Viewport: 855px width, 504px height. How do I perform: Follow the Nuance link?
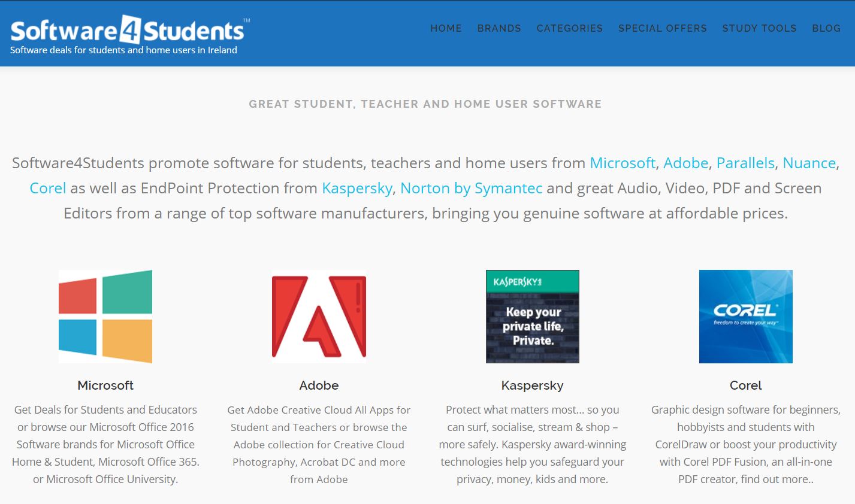point(809,163)
